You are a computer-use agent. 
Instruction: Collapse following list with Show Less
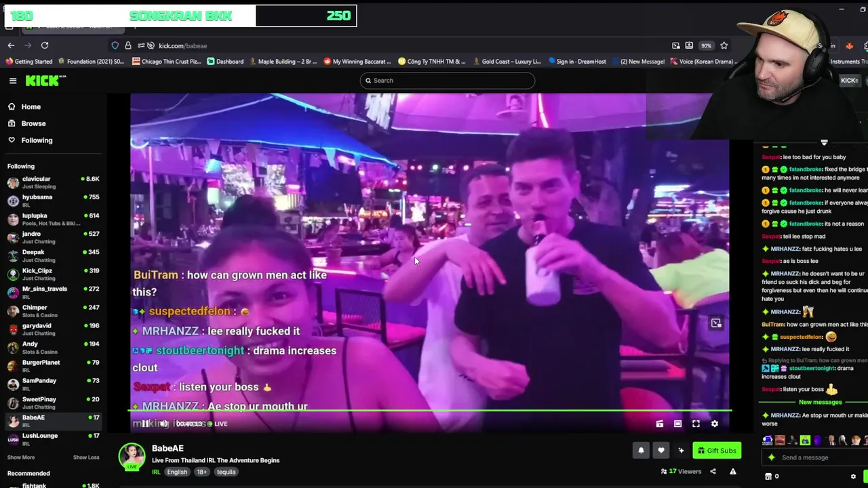click(86, 457)
